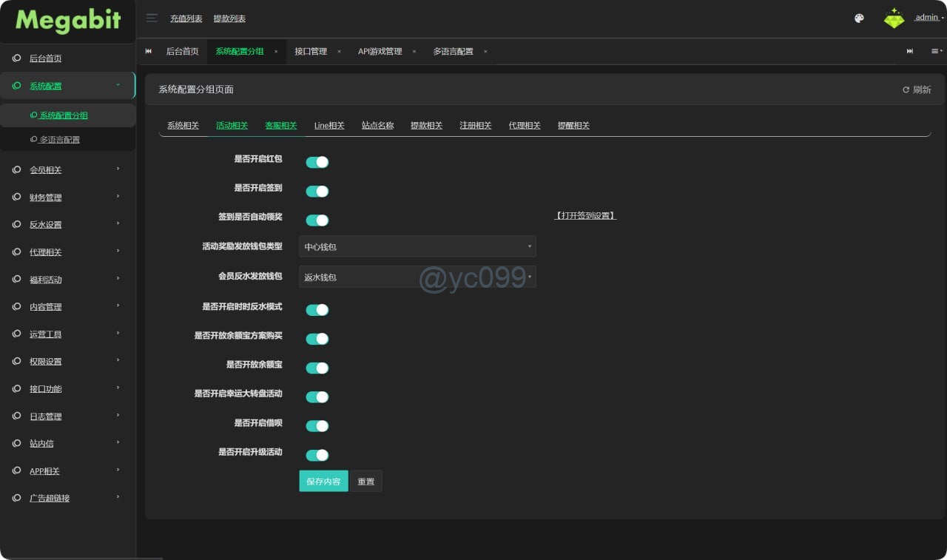Click the 刷新 refresh icon button
Screen dimensions: 947x560
click(x=917, y=90)
